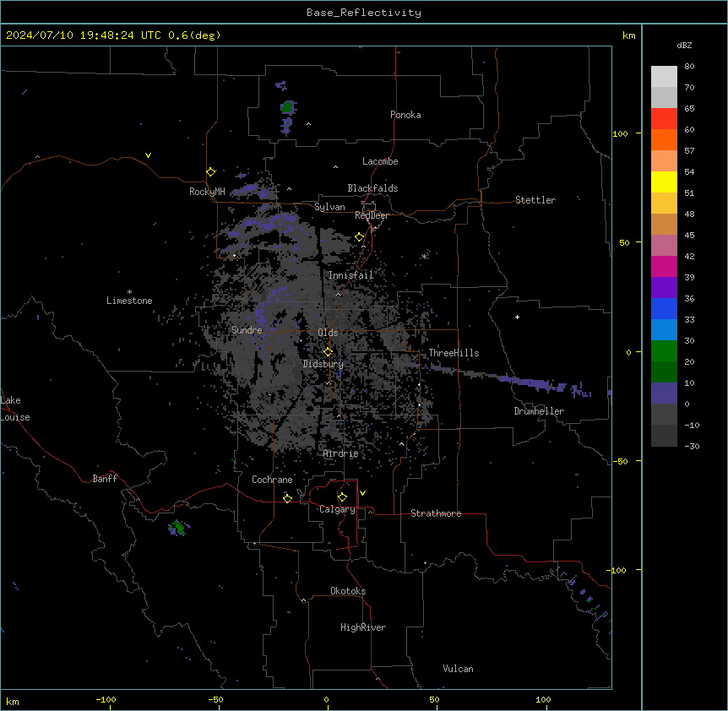Click the Okotoks city label
Image resolution: width=728 pixels, height=711 pixels.
click(348, 591)
